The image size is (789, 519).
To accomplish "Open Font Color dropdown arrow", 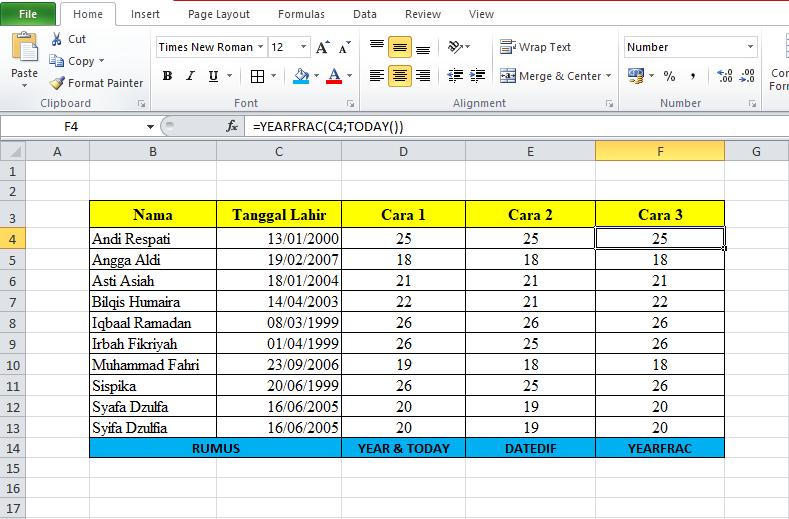I will [349, 76].
